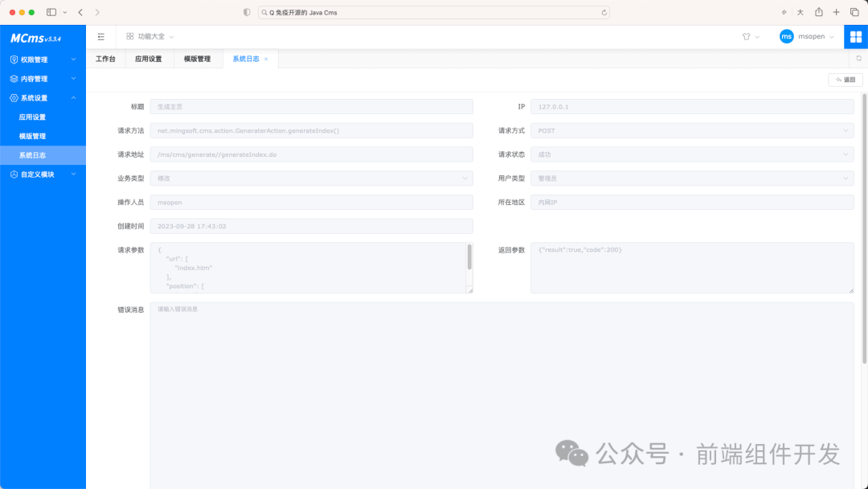Viewport: 868px width, 489px height.
Task: Open the theme dropdown chevron
Action: pos(757,36)
